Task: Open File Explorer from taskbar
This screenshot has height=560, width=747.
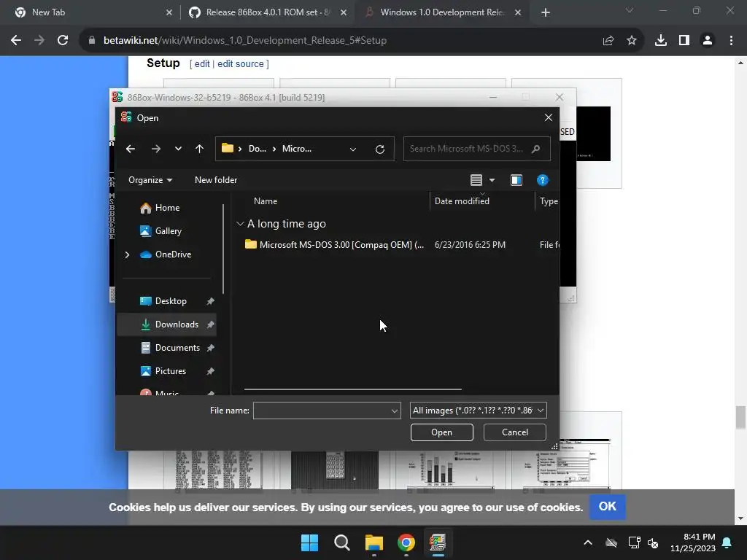Action: (374, 542)
